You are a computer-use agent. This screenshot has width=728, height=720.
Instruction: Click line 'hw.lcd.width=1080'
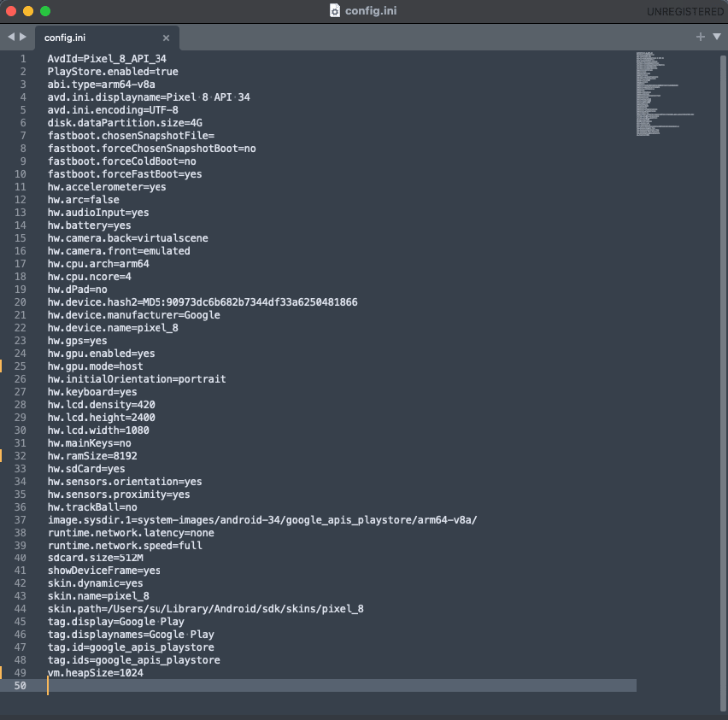(98, 430)
